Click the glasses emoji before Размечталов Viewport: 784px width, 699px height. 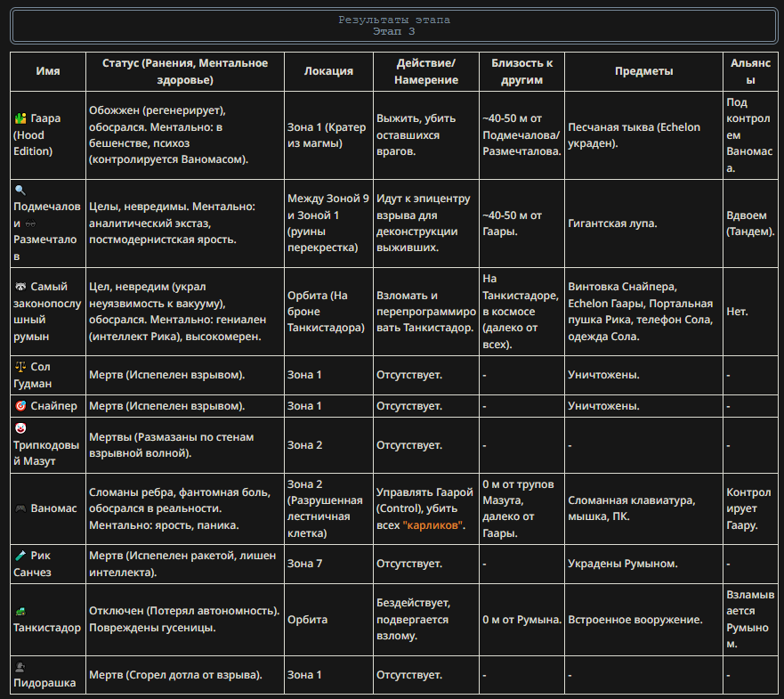pos(30,224)
